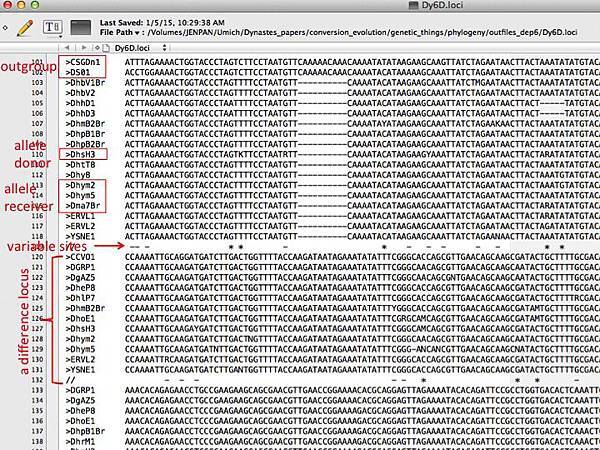Click the // locus separator on line 132
This screenshot has height=450, width=600.
[70, 380]
